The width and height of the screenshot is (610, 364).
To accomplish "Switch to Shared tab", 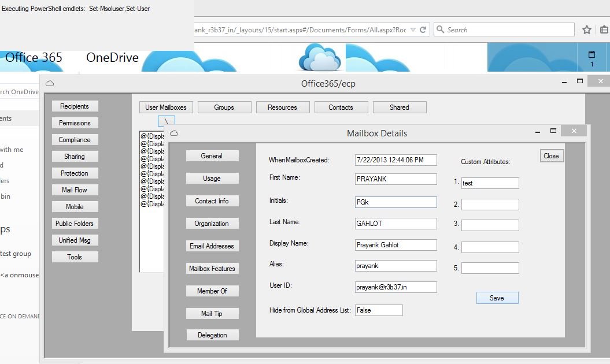I will [x=400, y=107].
